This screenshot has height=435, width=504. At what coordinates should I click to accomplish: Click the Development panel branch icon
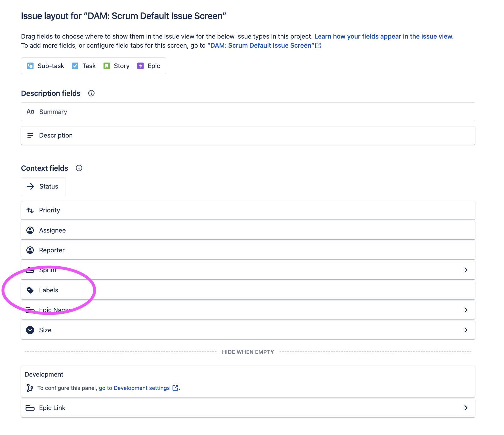30,388
